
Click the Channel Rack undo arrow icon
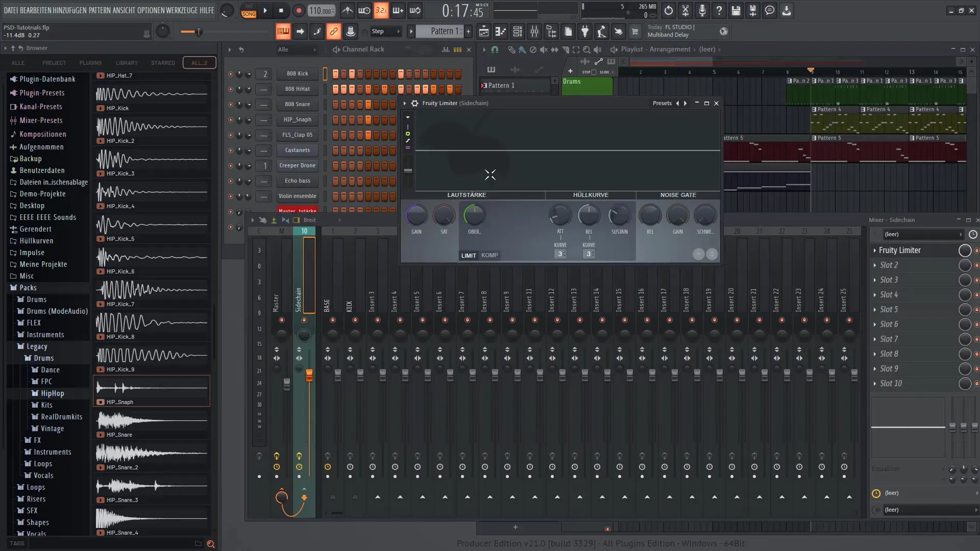[x=241, y=49]
